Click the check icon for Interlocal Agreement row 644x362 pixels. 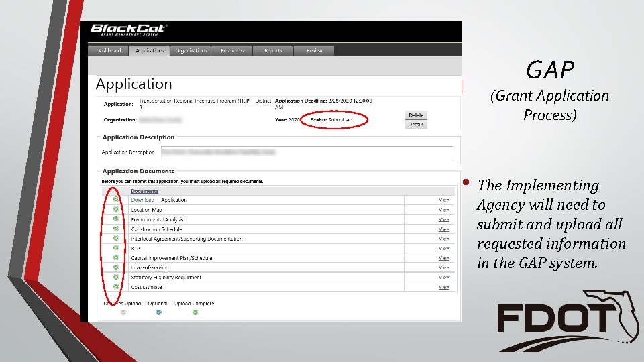[x=116, y=238]
